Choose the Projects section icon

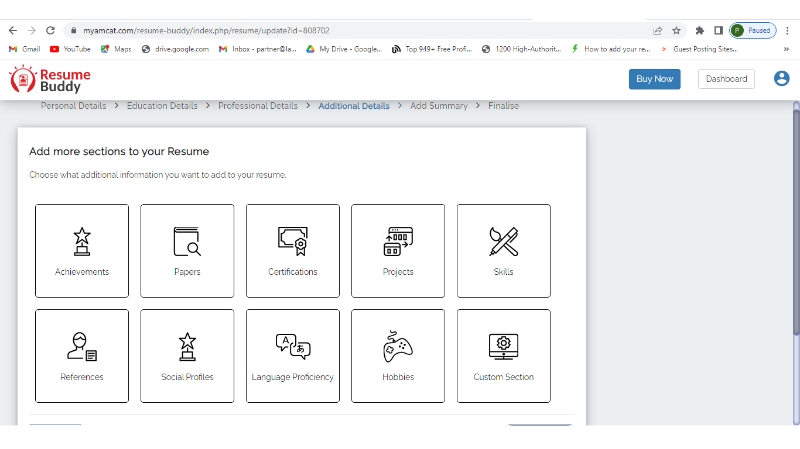point(398,241)
